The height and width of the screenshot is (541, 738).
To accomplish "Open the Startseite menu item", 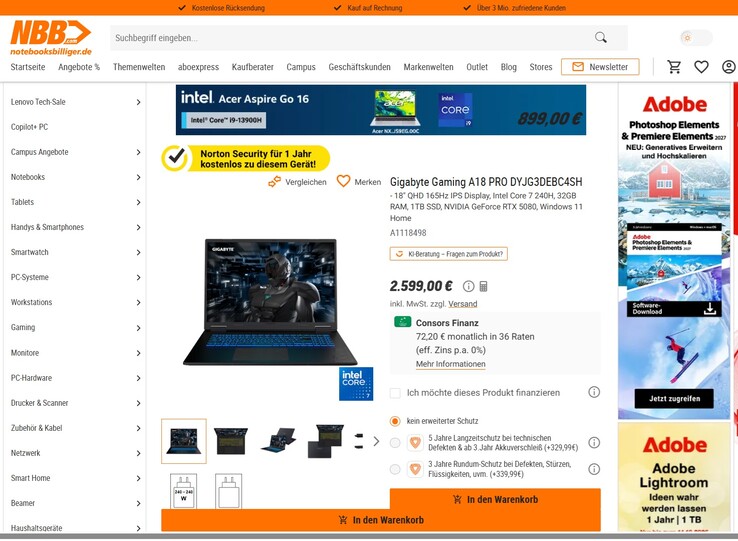I will click(28, 67).
